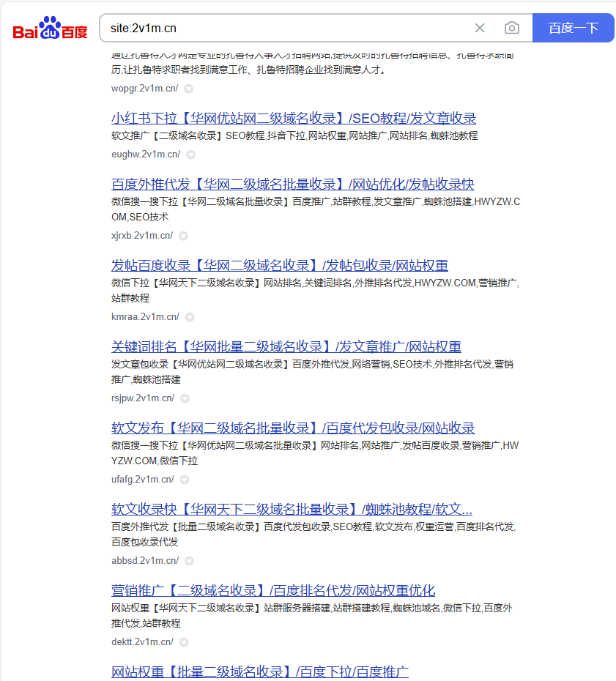Click the snippet starting 发文章包收录【华网优站网二级域名收录】
This screenshot has width=616, height=681.
[x=312, y=372]
